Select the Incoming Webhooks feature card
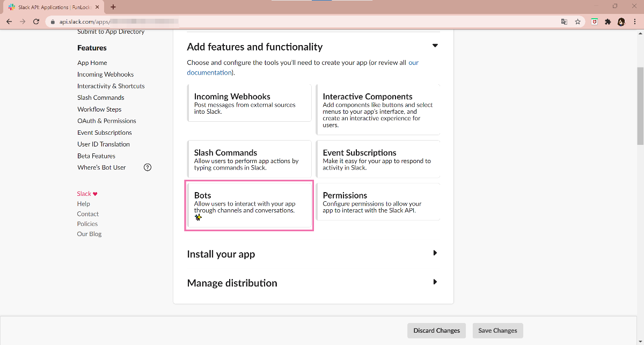Screen dimensions: 644x345 [249, 102]
